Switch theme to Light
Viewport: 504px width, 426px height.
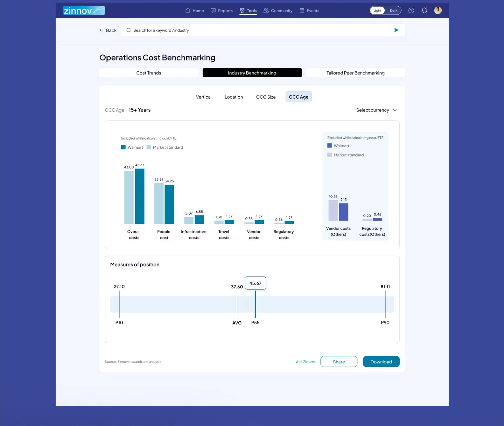pos(377,10)
